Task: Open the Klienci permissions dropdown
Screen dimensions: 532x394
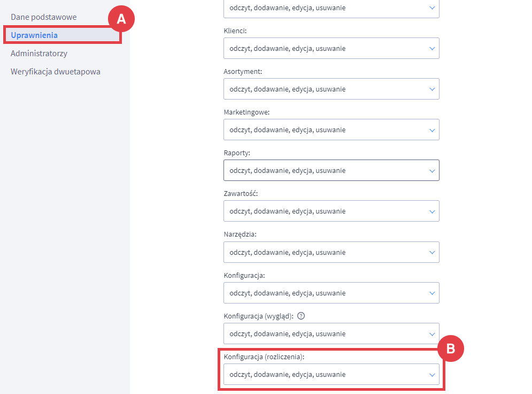Action: coord(331,48)
